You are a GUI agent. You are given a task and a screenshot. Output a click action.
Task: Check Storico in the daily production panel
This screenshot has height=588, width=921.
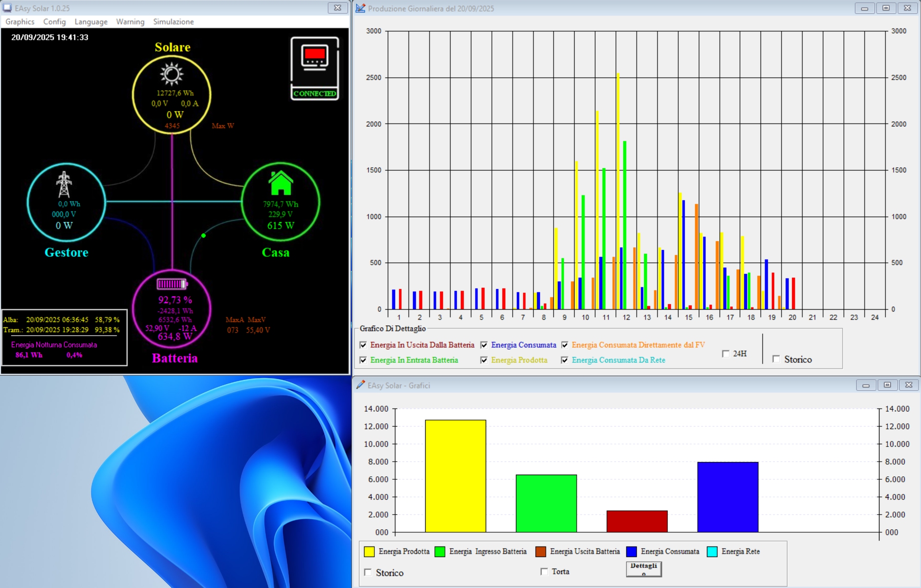click(776, 359)
